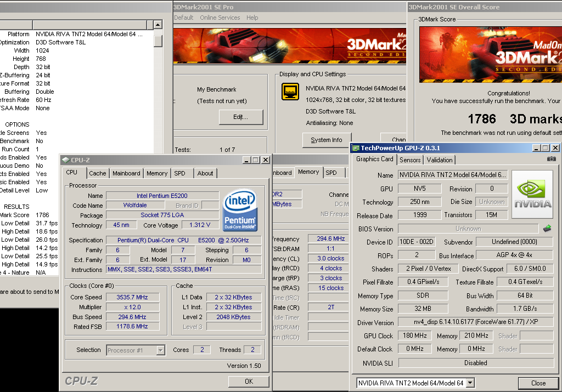Click the Edit... button under My Benchmark
562x392 pixels.
coord(241,117)
